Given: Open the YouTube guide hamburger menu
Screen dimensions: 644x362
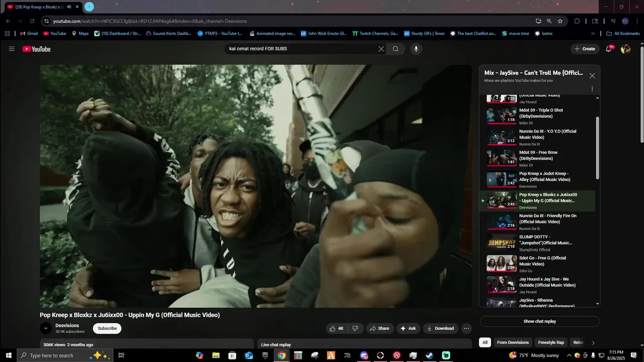Looking at the screenshot, I should 12,49.
